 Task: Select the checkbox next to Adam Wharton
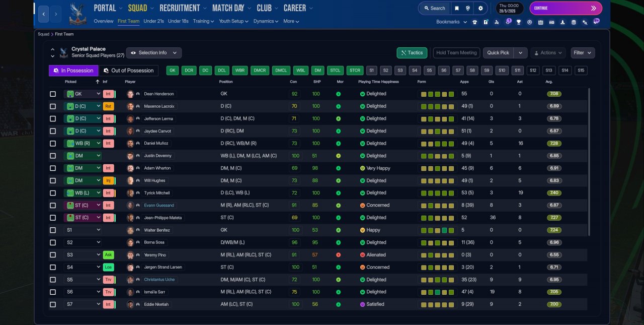pyautogui.click(x=53, y=168)
